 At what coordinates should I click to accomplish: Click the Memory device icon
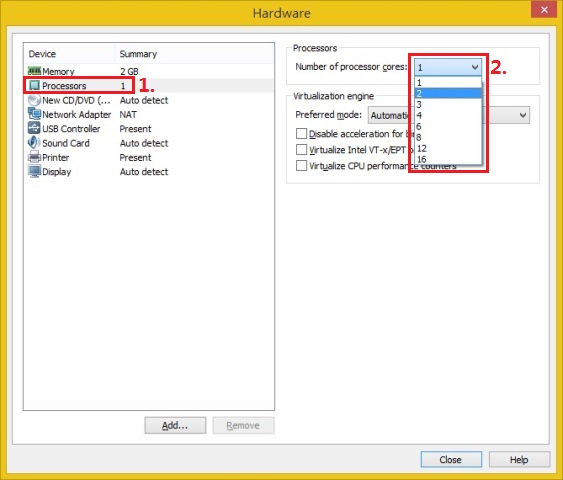(34, 71)
